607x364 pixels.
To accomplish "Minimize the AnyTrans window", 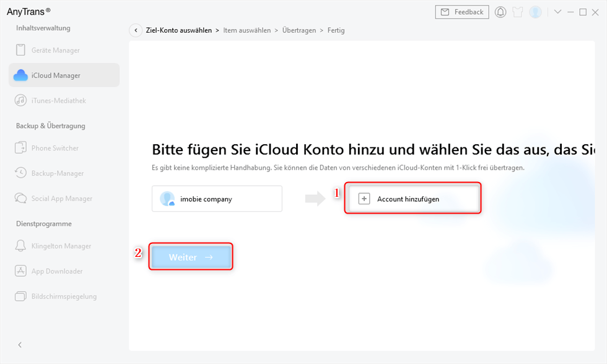I will 570,12.
